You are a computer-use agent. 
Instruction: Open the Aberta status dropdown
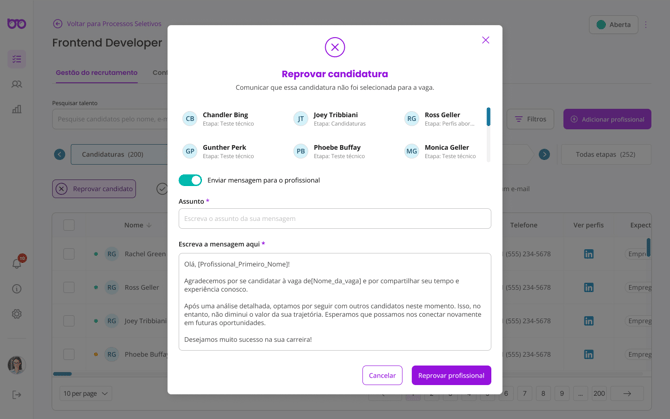click(x=614, y=24)
